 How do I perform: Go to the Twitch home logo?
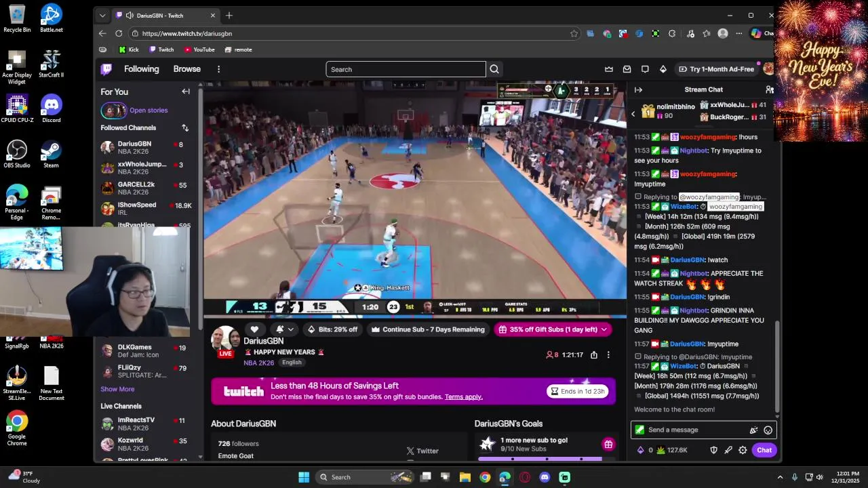(106, 69)
